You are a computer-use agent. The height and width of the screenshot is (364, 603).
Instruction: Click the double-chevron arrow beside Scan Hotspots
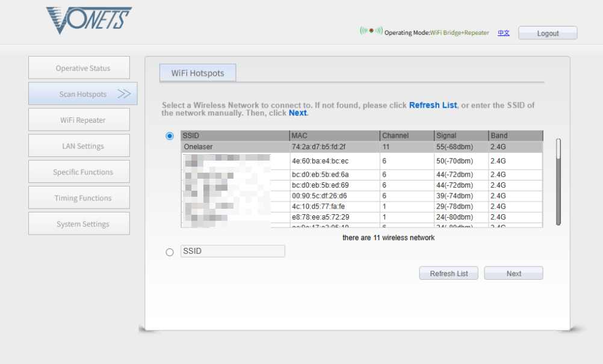(124, 94)
